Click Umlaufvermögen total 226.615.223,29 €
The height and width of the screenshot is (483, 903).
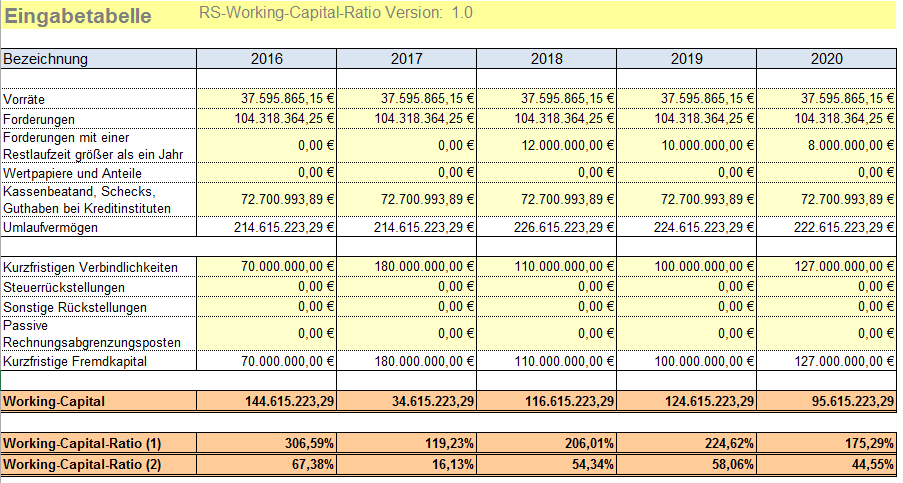[546, 227]
